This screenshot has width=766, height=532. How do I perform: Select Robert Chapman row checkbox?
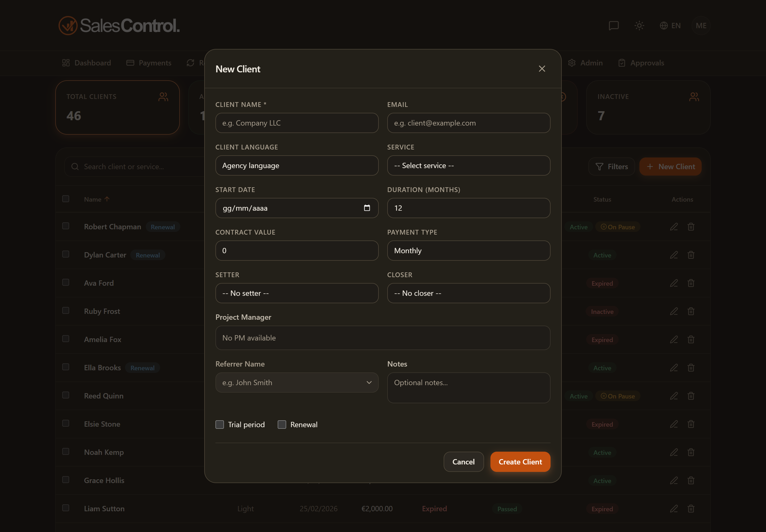click(x=66, y=226)
